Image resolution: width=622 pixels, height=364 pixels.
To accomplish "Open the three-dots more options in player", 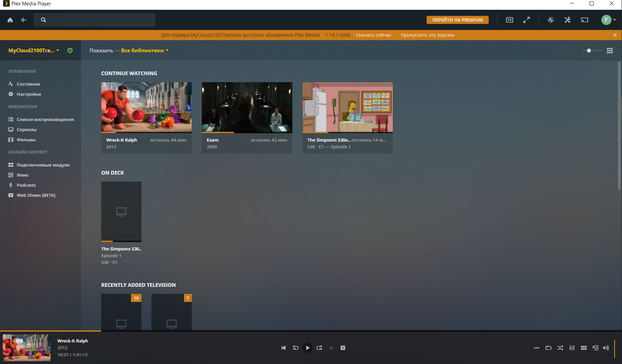I will coord(537,348).
